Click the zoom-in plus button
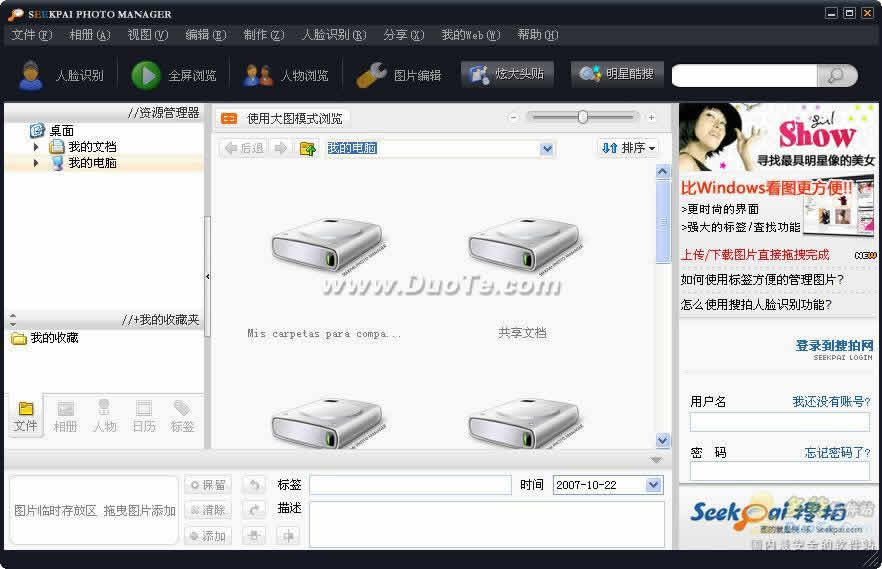This screenshot has width=882, height=569. [x=651, y=118]
